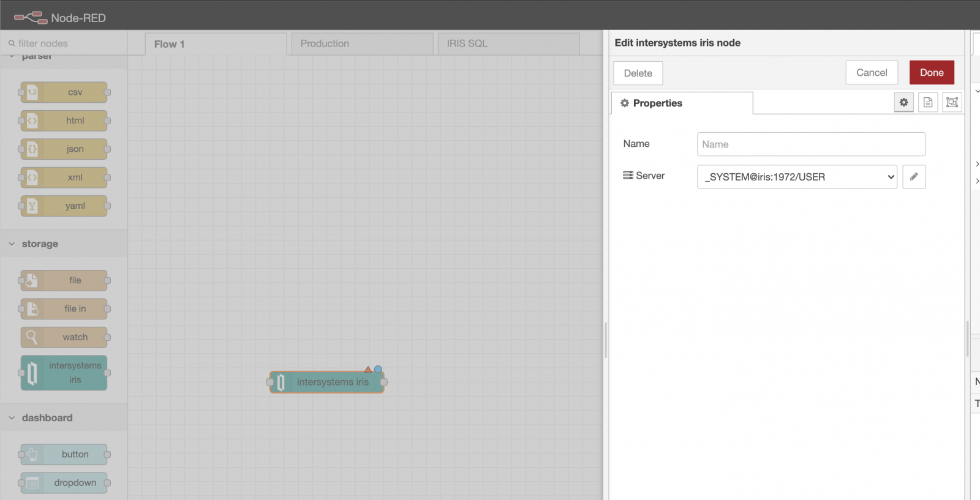Focus the Name input field
This screenshot has height=500, width=980.
pos(811,144)
